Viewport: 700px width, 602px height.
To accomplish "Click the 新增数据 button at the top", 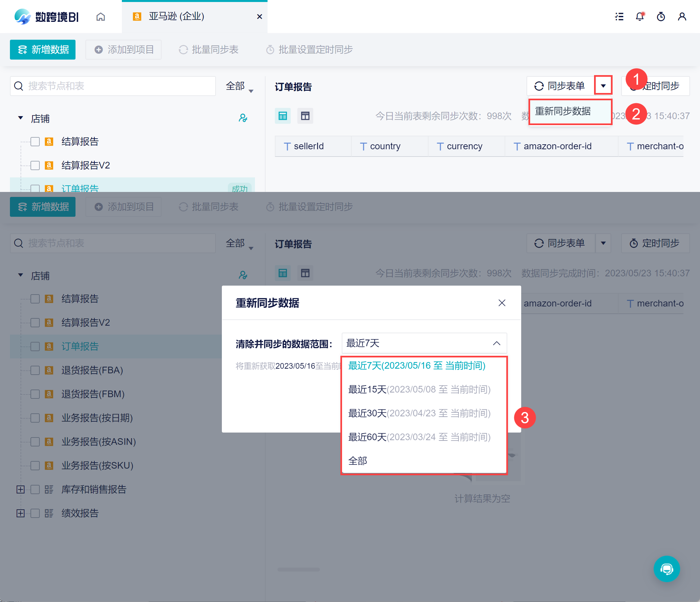I will coord(43,50).
